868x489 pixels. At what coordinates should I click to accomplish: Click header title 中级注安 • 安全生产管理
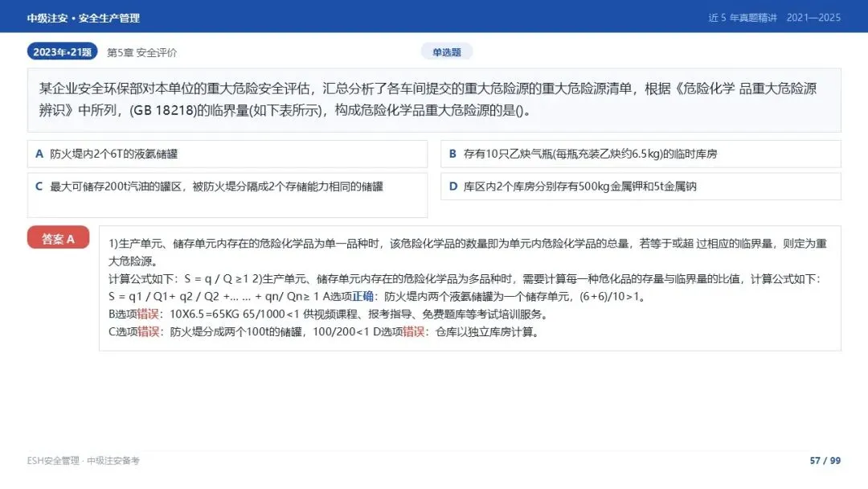tap(84, 18)
